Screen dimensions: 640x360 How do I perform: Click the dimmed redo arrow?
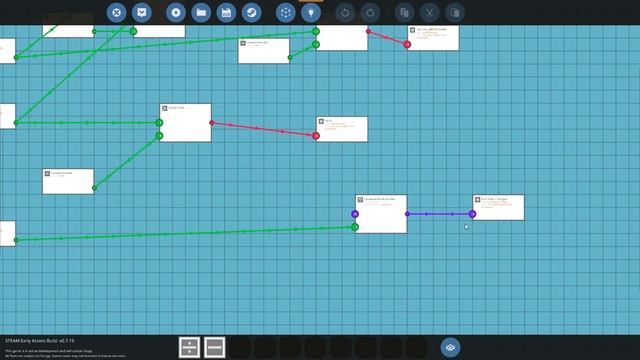370,13
